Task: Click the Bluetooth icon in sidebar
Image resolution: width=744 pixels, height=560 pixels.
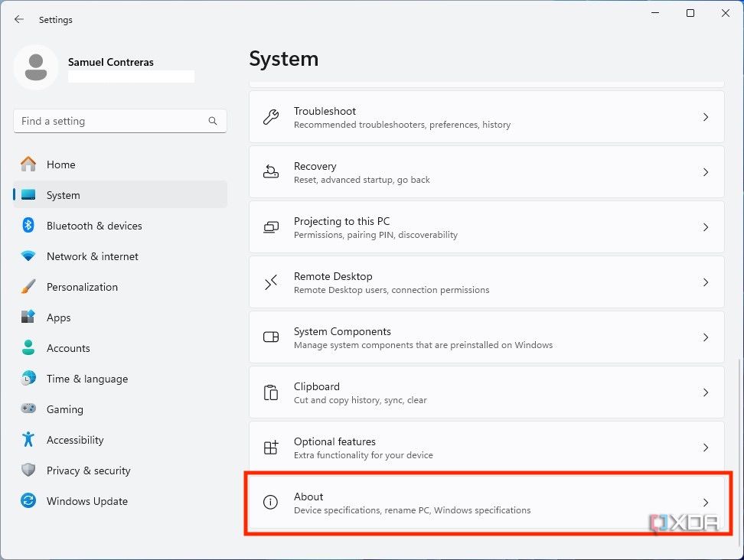Action: 28,225
